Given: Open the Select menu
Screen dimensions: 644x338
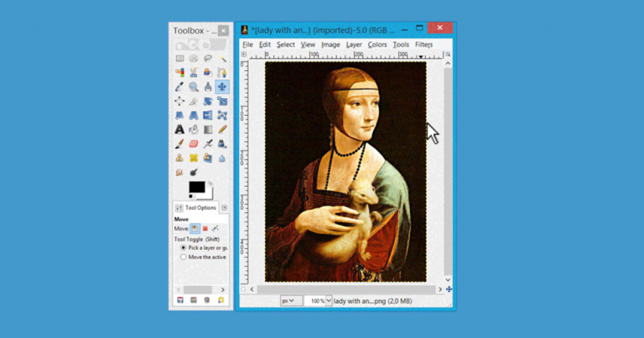Looking at the screenshot, I should pyautogui.click(x=285, y=44).
